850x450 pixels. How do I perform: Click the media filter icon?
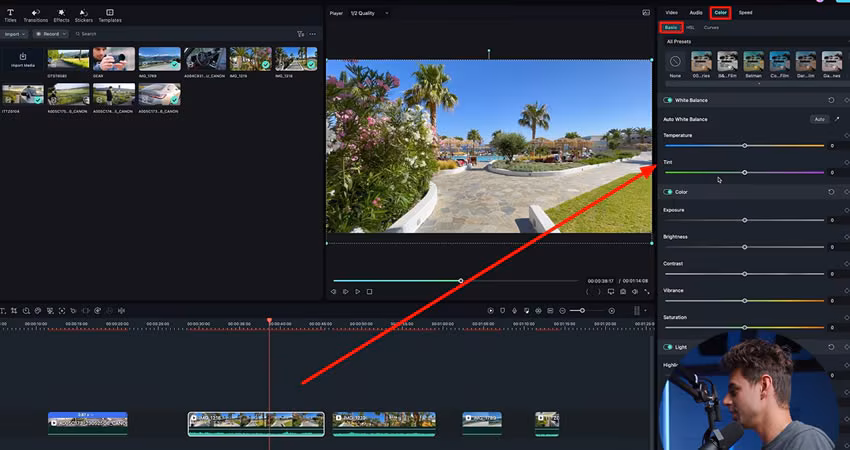pyautogui.click(x=300, y=34)
